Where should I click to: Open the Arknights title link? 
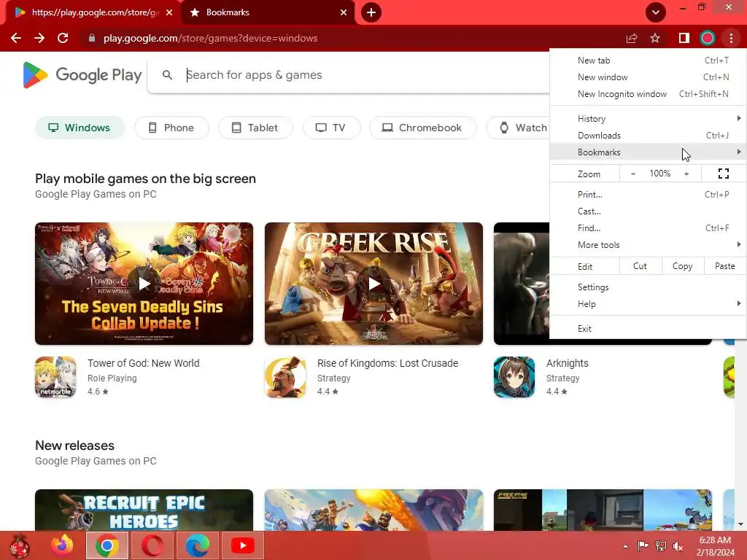[x=568, y=363]
